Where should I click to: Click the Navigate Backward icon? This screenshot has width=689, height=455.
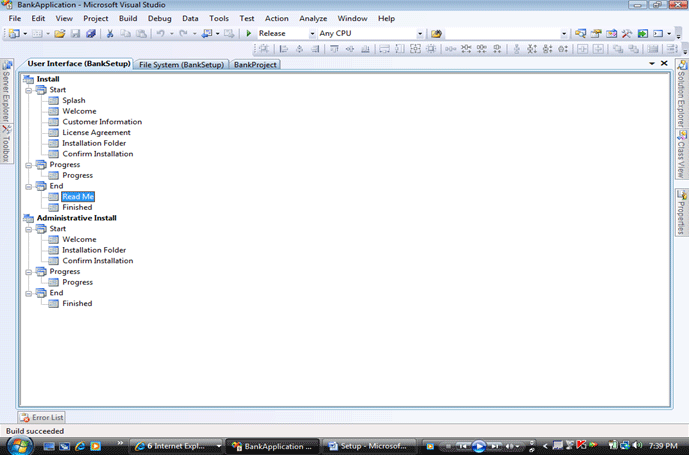pyautogui.click(x=207, y=33)
